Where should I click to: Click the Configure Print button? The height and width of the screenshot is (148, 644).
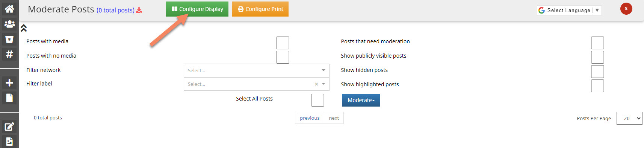coord(260,9)
